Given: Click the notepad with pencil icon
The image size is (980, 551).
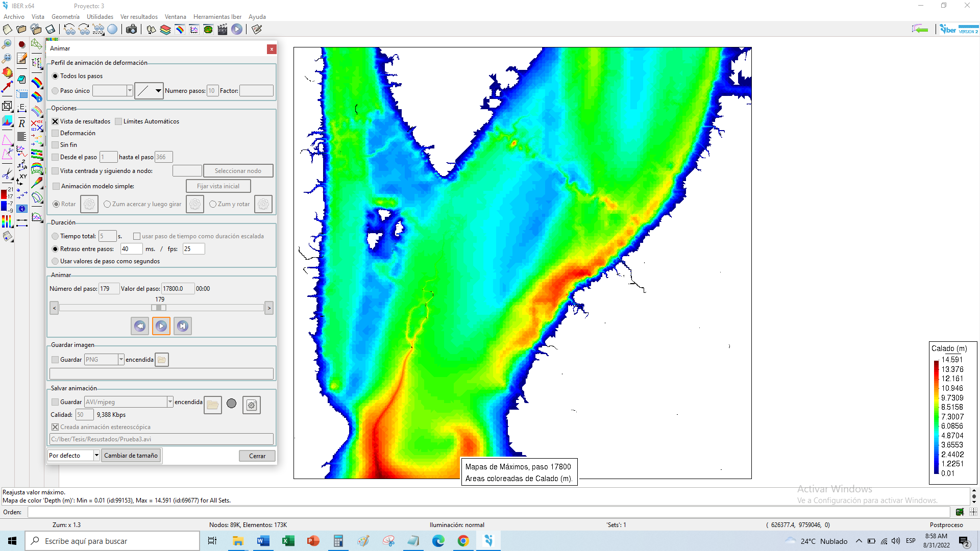Looking at the screenshot, I should pyautogui.click(x=21, y=58).
